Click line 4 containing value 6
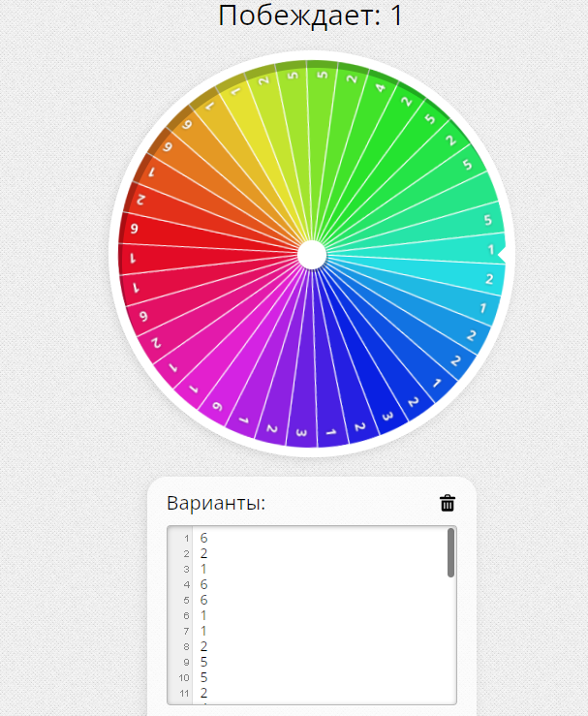 312,584
